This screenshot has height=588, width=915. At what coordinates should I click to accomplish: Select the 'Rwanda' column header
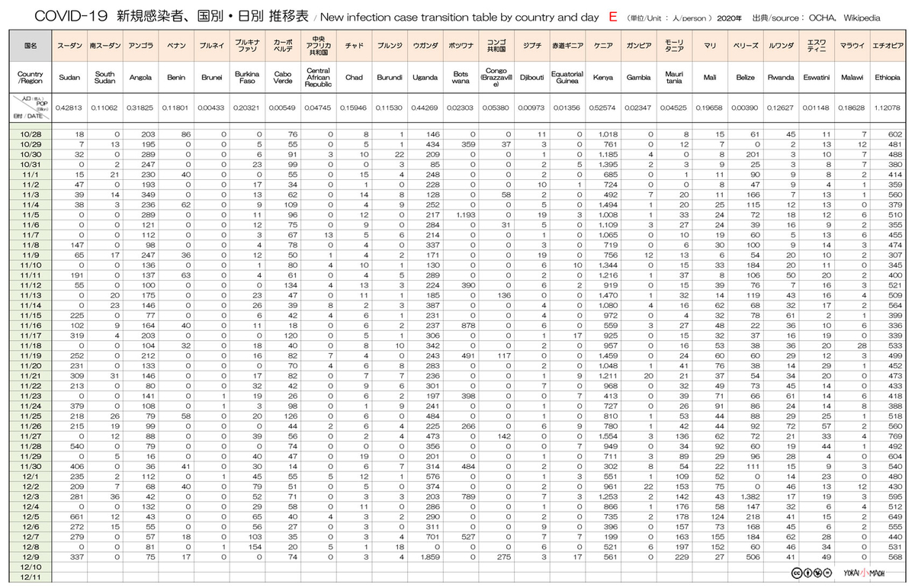point(780,78)
